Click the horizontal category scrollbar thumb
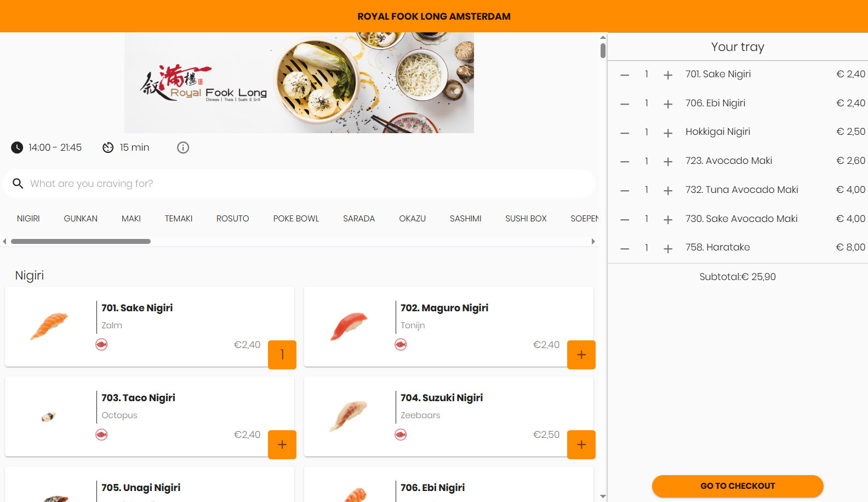 click(81, 242)
